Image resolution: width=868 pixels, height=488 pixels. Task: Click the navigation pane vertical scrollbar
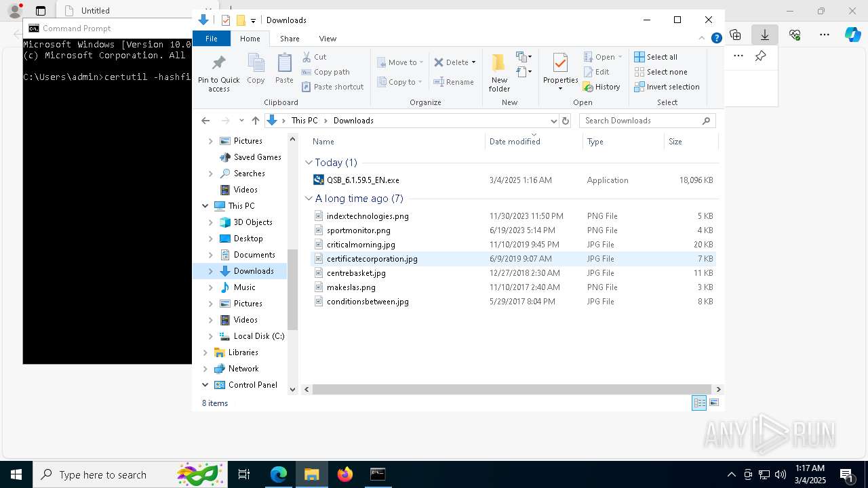tap(293, 289)
